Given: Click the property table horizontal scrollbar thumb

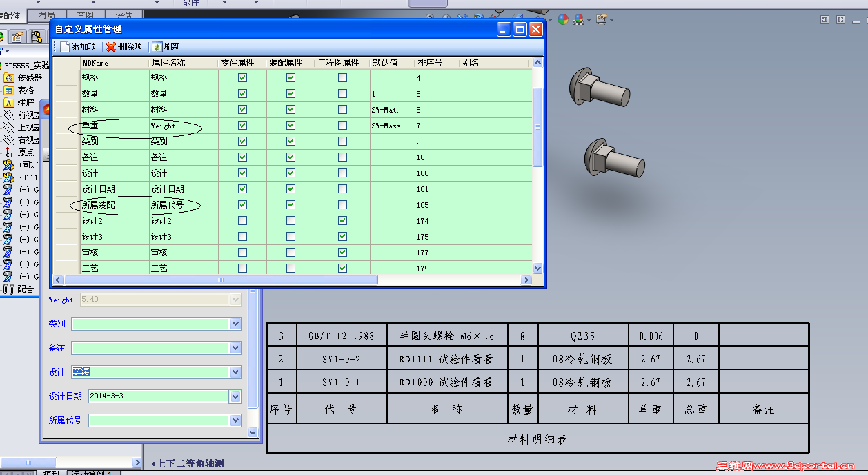Looking at the screenshot, I should click(221, 280).
